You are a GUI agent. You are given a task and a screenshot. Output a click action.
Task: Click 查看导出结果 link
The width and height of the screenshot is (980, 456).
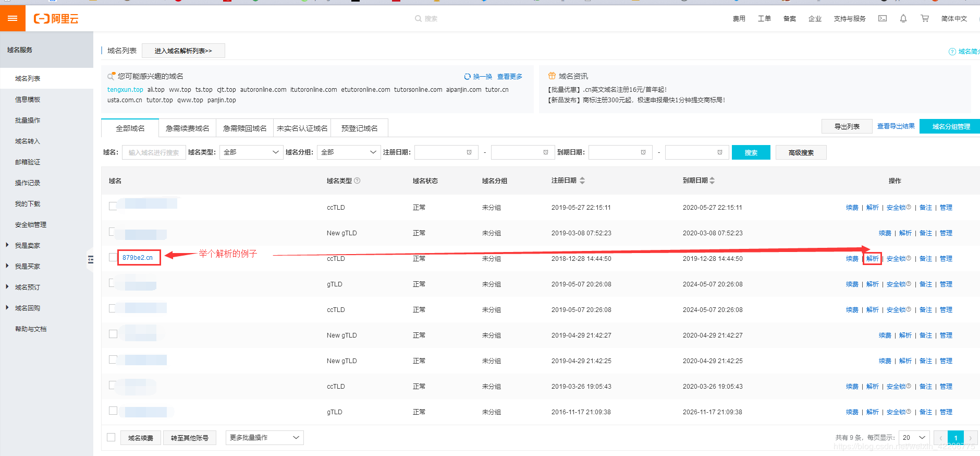point(896,126)
